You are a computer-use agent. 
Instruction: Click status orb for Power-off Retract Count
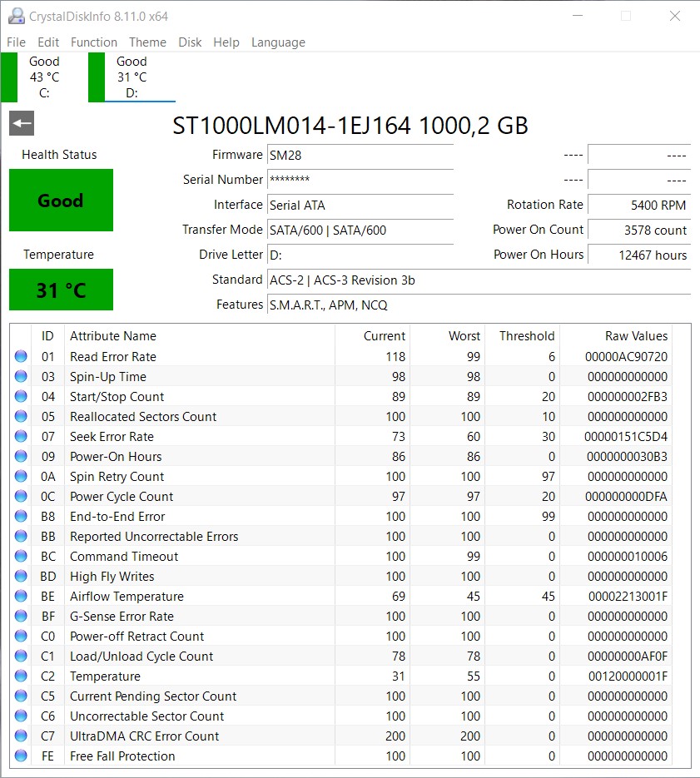tap(21, 636)
